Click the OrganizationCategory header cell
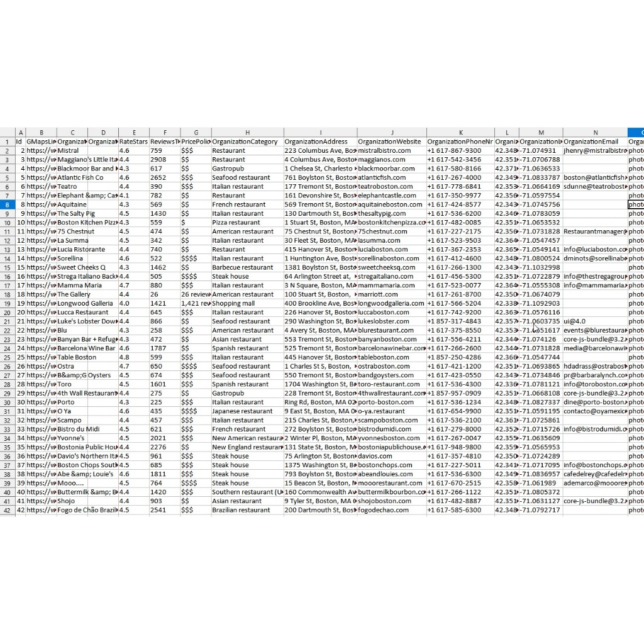644x644 pixels. [x=247, y=142]
